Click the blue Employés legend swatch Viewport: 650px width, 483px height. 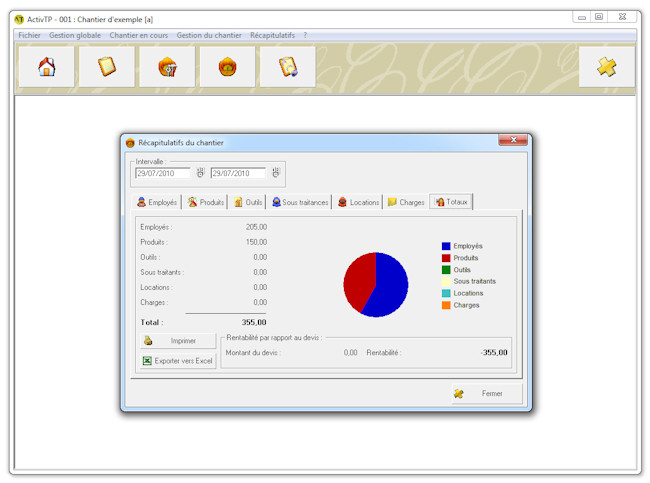pos(446,246)
